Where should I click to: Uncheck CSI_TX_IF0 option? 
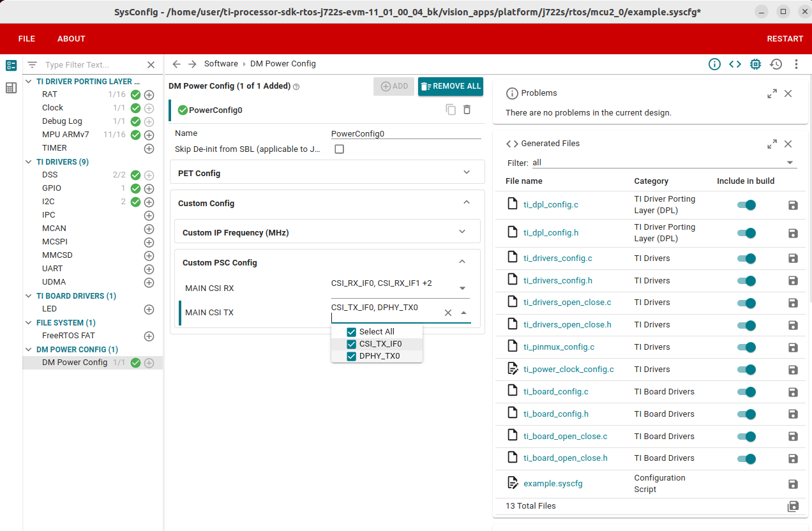351,344
